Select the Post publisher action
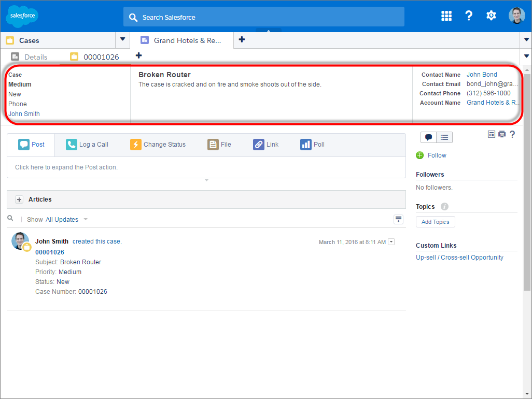The width and height of the screenshot is (532, 399). 31,145
